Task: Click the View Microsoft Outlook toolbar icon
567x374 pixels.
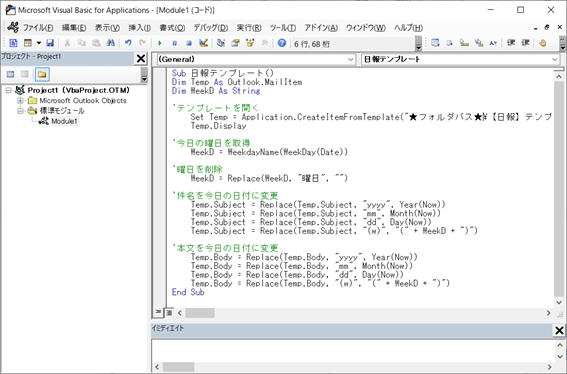Action: click(x=13, y=43)
